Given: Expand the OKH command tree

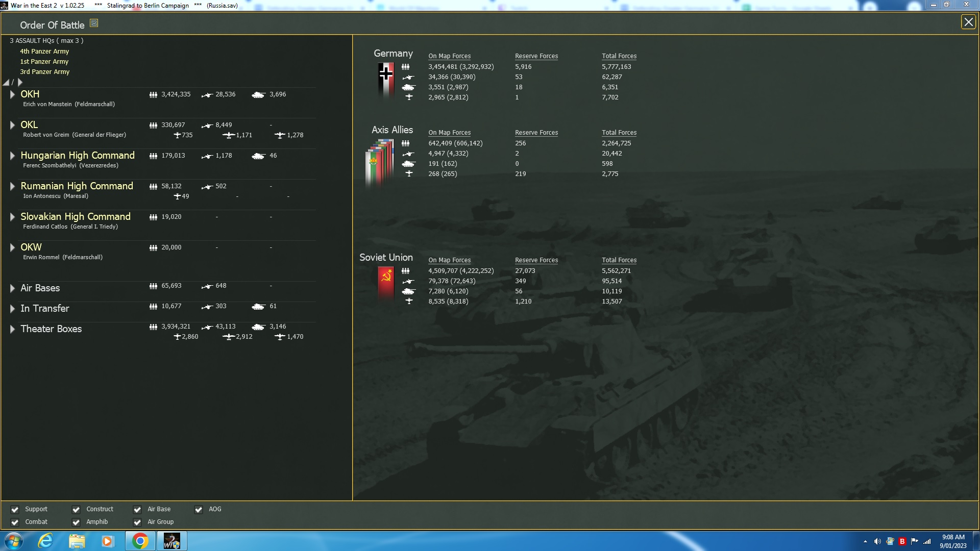Looking at the screenshot, I should tap(12, 94).
